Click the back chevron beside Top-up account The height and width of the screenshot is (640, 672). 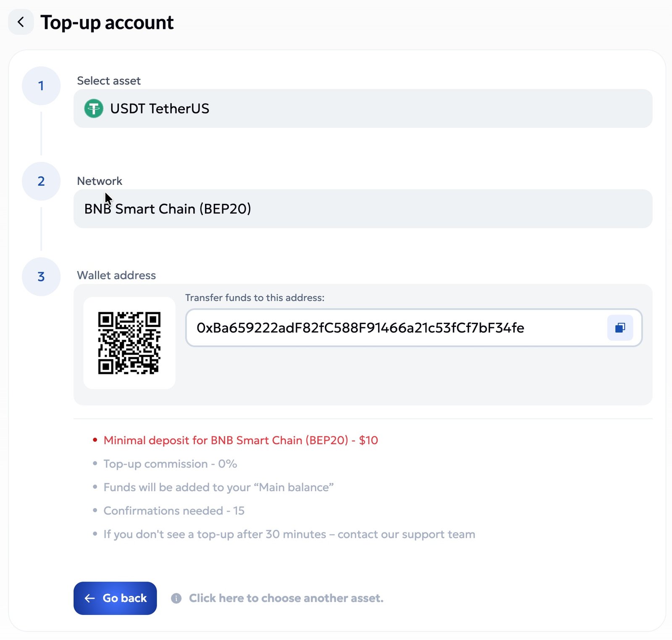(x=21, y=22)
